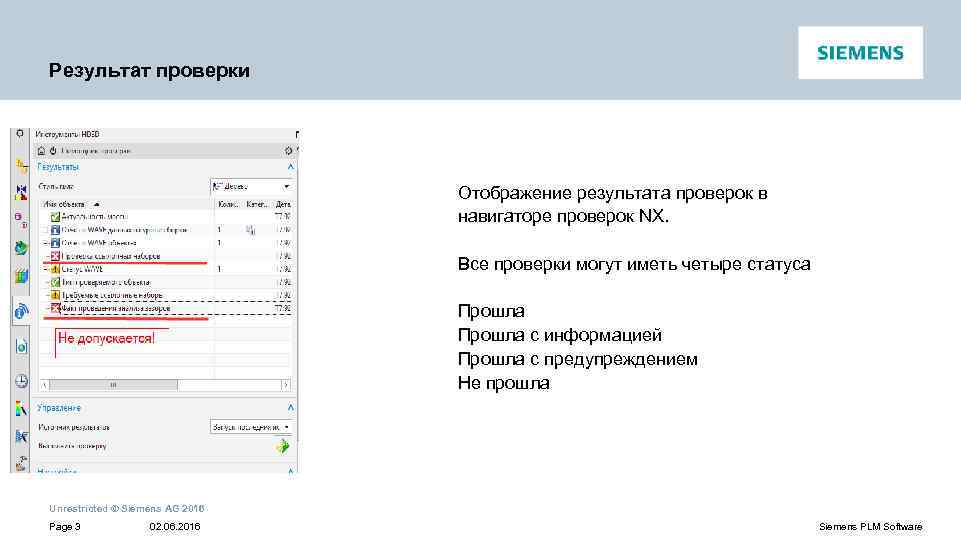Run check with green arrow icon
The width and height of the screenshot is (961, 540).
[283, 446]
